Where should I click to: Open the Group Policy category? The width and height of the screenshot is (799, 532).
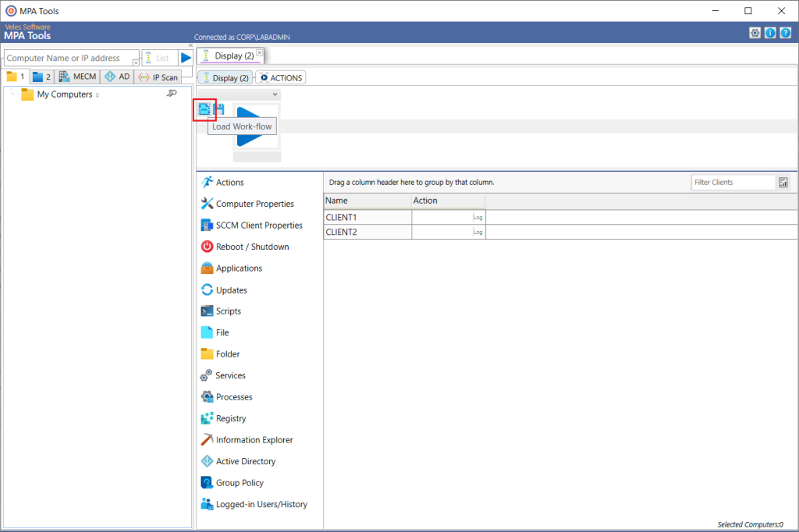tap(232, 483)
